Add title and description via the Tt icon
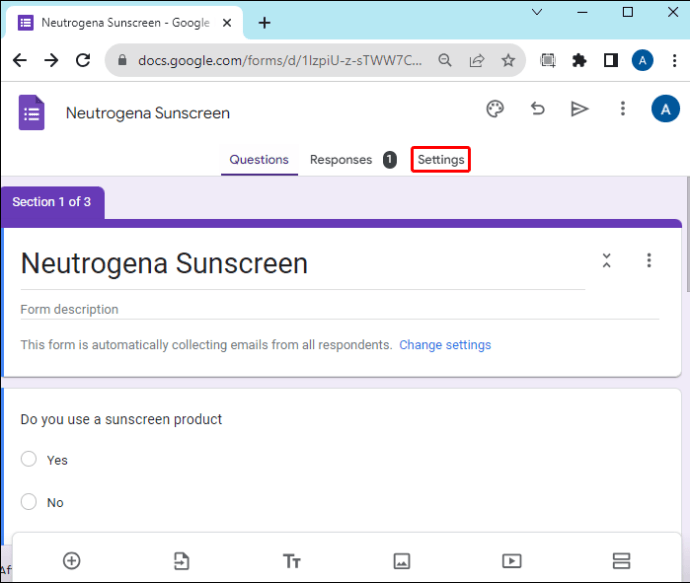Image resolution: width=690 pixels, height=583 pixels. tap(291, 561)
